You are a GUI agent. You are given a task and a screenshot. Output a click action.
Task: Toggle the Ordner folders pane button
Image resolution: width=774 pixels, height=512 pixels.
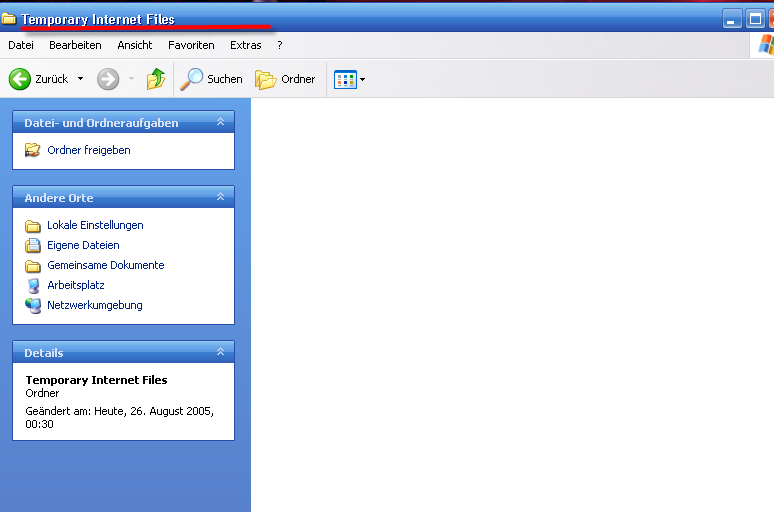click(x=285, y=79)
